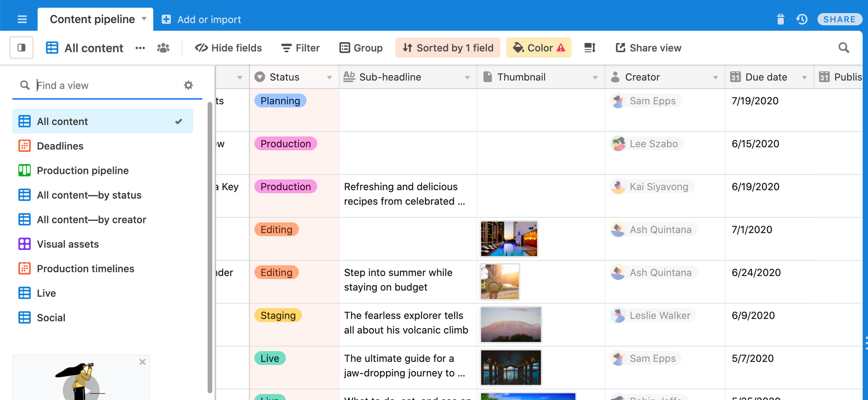Open view settings gear icon
The width and height of the screenshot is (868, 400).
(x=189, y=85)
